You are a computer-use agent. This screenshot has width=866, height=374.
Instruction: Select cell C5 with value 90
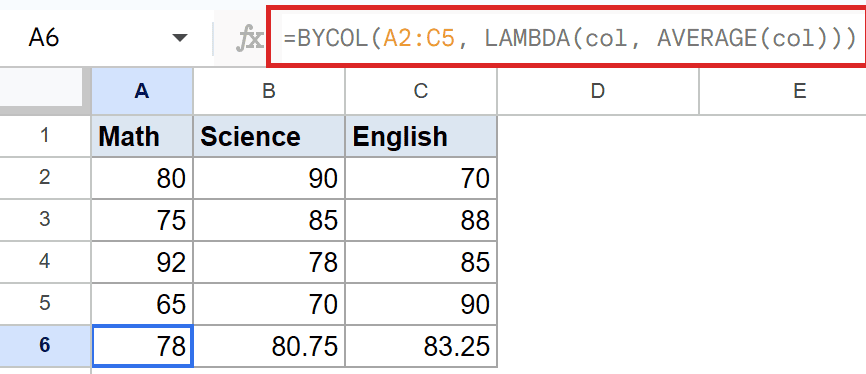421,304
